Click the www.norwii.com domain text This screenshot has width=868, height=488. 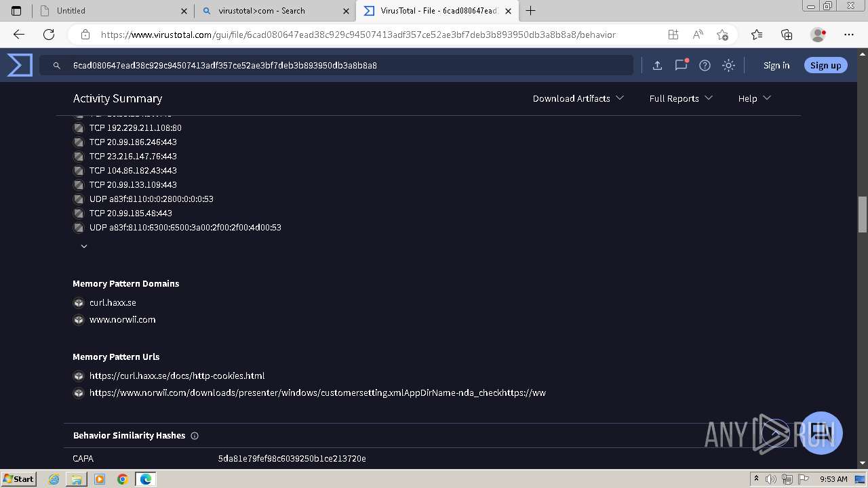pyautogui.click(x=123, y=319)
